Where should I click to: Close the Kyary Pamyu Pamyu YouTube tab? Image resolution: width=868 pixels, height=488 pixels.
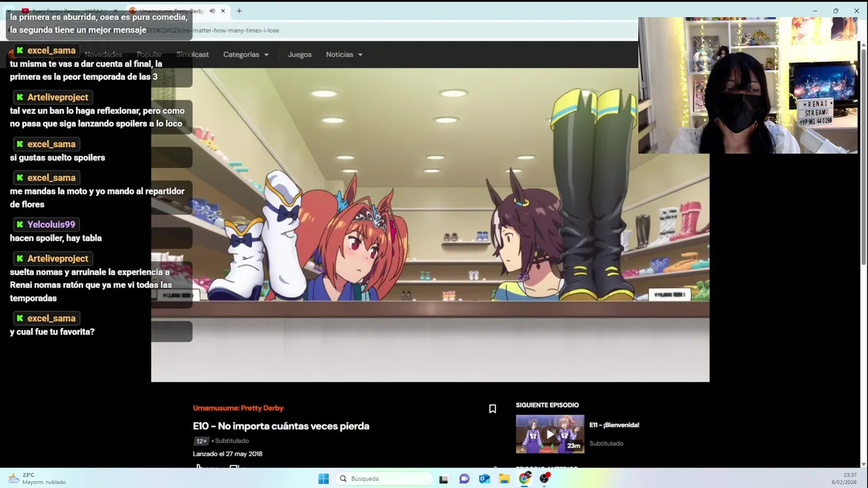(x=115, y=11)
